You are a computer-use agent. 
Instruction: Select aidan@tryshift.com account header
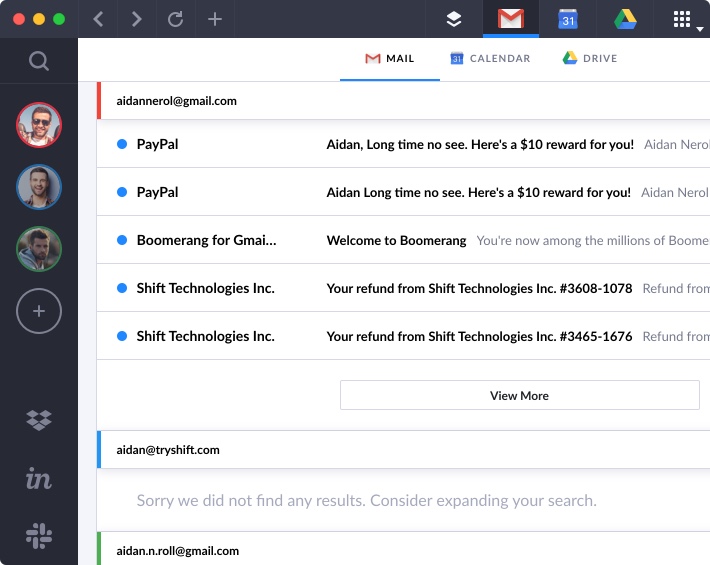coord(403,450)
